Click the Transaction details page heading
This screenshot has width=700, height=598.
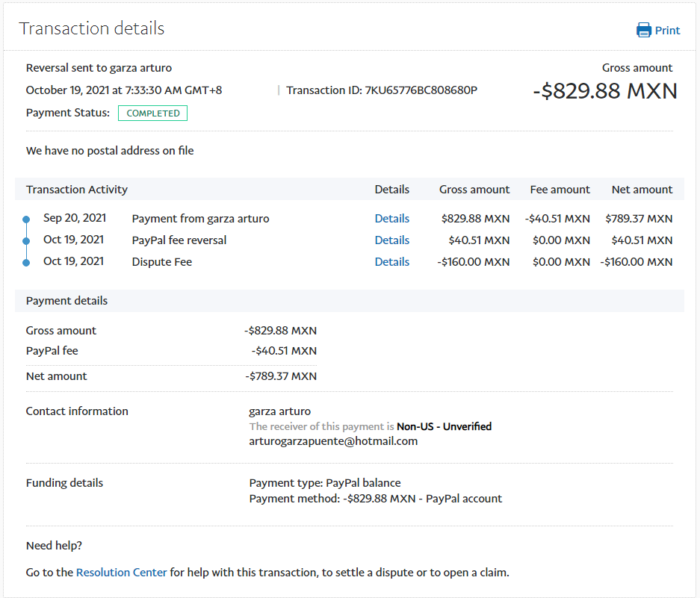tap(91, 28)
